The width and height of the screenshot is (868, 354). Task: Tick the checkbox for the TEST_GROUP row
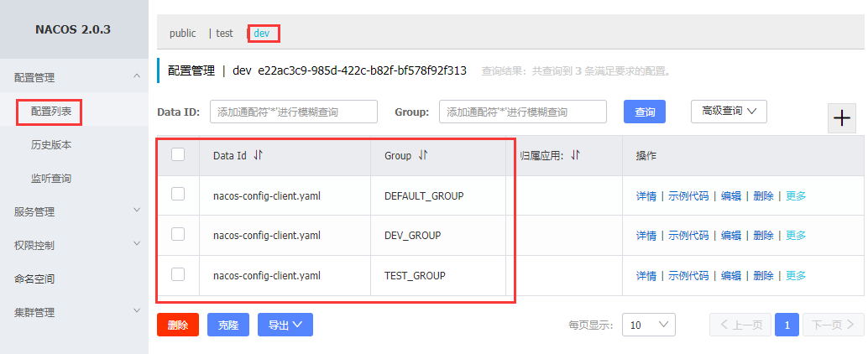point(178,273)
